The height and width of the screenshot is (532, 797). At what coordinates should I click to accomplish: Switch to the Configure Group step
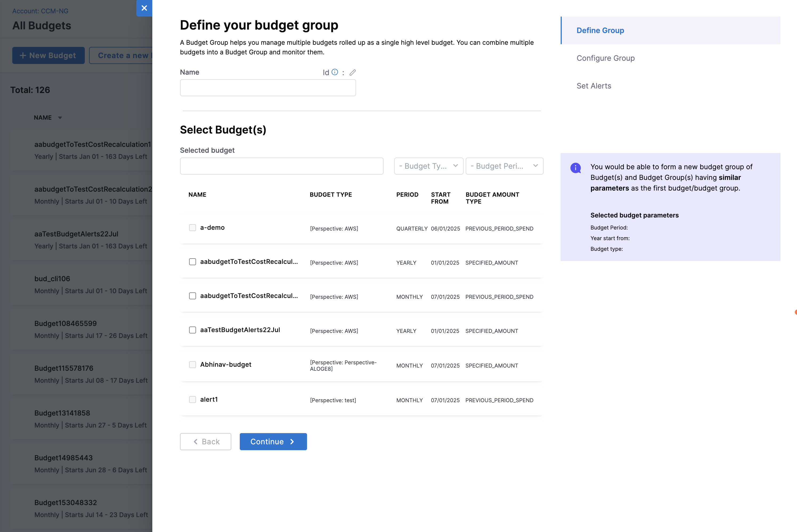click(x=605, y=58)
